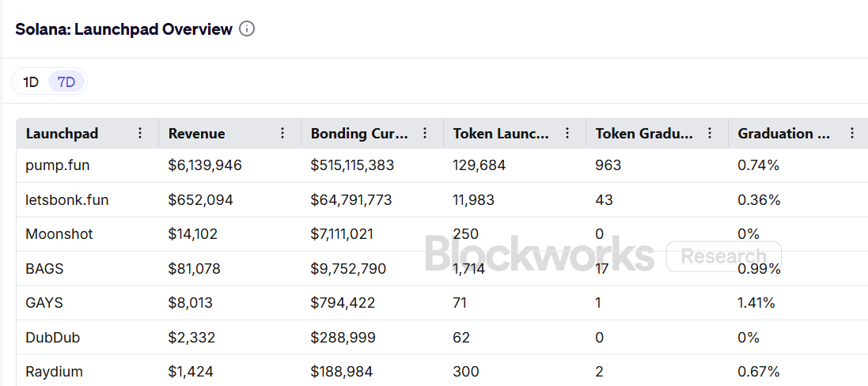Select the BAGS row name
This screenshot has width=868, height=386.
coord(44,269)
